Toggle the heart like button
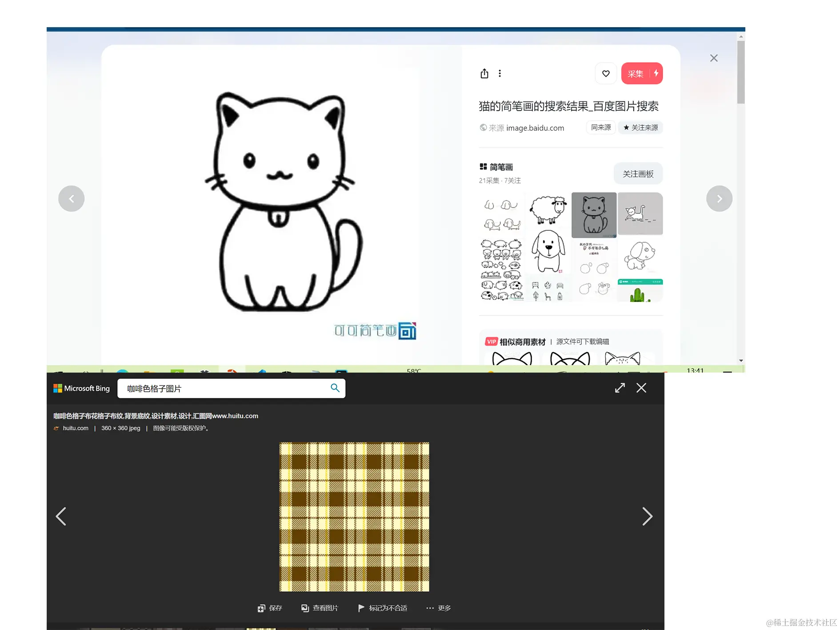This screenshot has width=840, height=630. coord(605,73)
